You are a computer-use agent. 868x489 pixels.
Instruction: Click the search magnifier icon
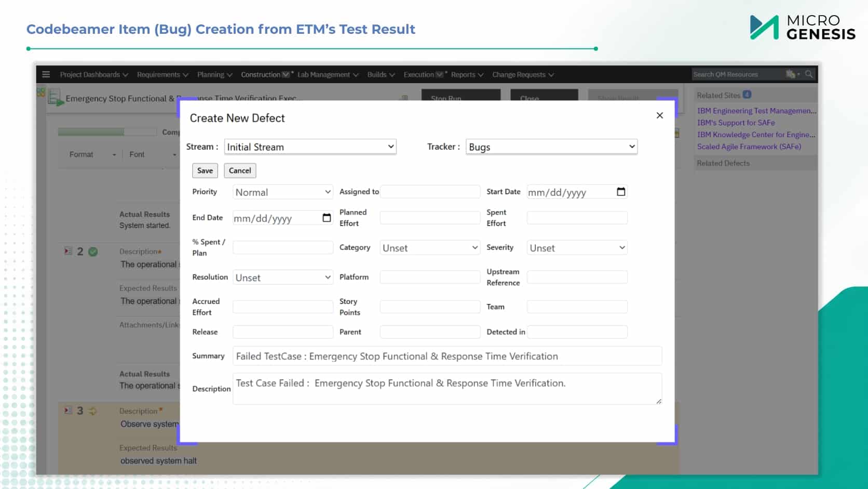click(x=808, y=74)
